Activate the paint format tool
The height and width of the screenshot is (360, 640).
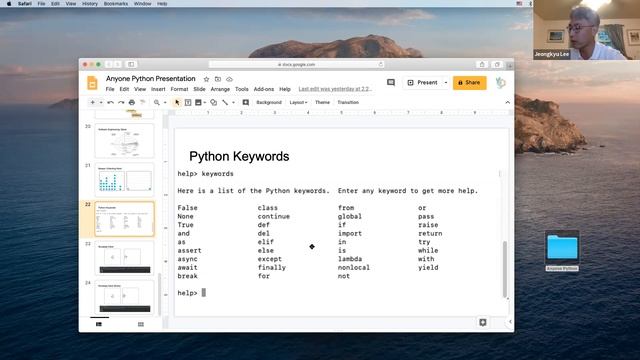tap(142, 102)
